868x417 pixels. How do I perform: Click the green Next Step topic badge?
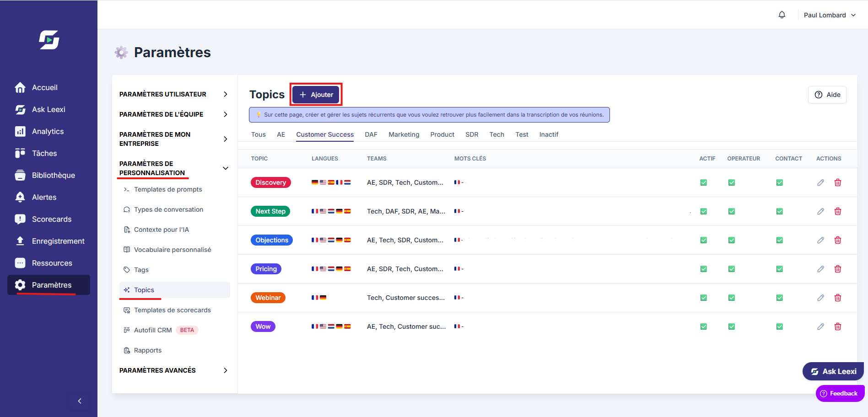click(270, 211)
